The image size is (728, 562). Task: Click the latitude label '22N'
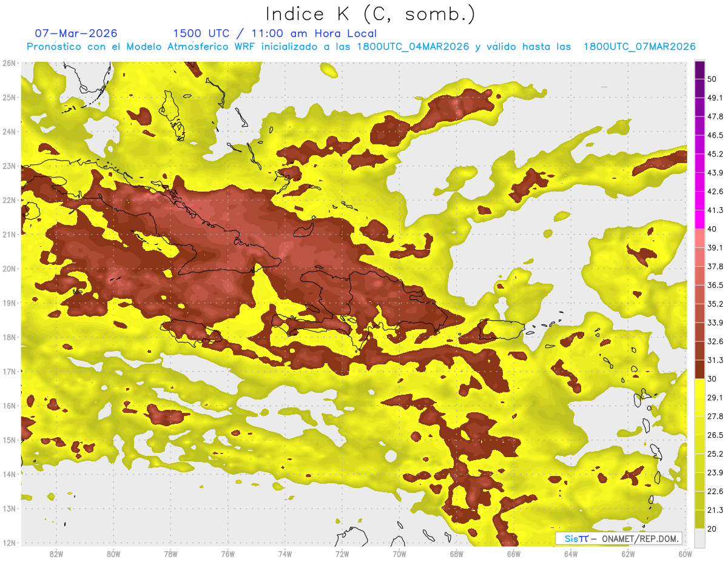10,200
